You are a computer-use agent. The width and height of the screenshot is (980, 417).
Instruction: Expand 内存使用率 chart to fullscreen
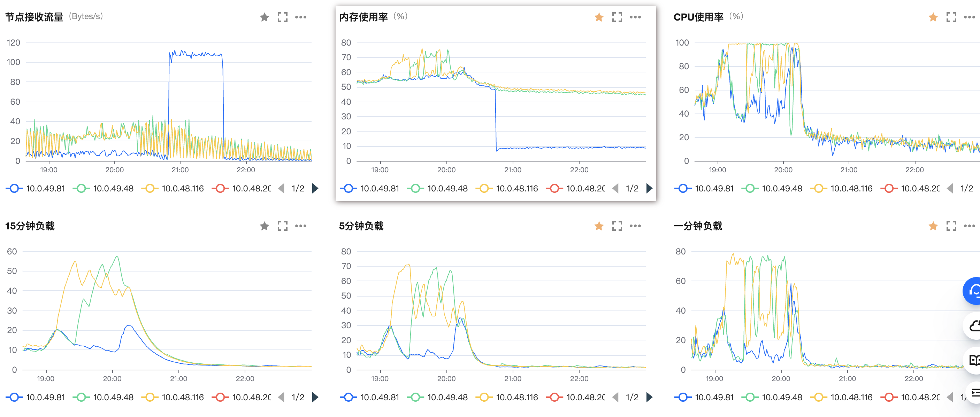pos(617,17)
